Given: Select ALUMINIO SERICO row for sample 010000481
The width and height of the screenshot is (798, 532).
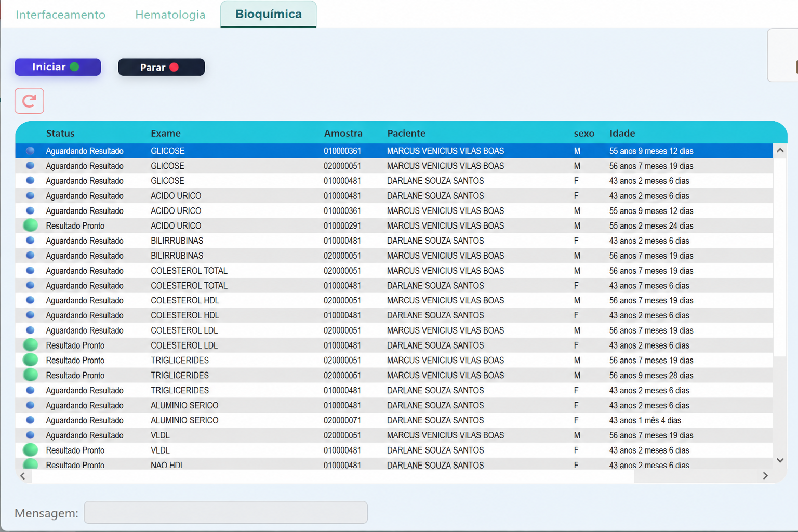Looking at the screenshot, I should coord(394,405).
